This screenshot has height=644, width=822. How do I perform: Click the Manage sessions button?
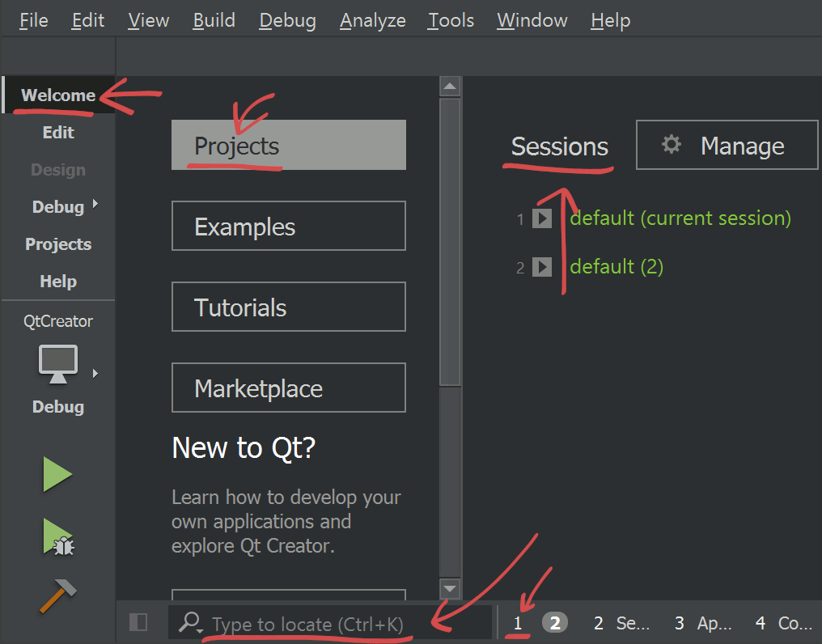727,145
